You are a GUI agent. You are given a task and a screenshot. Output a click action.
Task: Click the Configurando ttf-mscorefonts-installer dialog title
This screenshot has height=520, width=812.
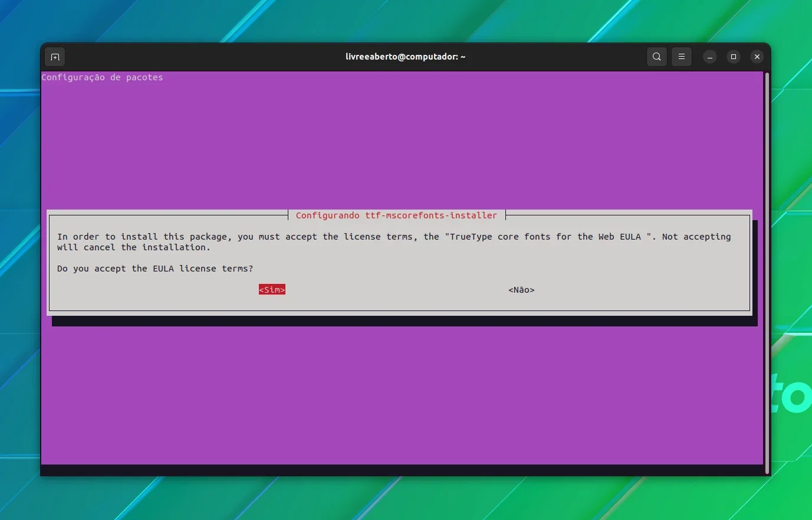(396, 215)
